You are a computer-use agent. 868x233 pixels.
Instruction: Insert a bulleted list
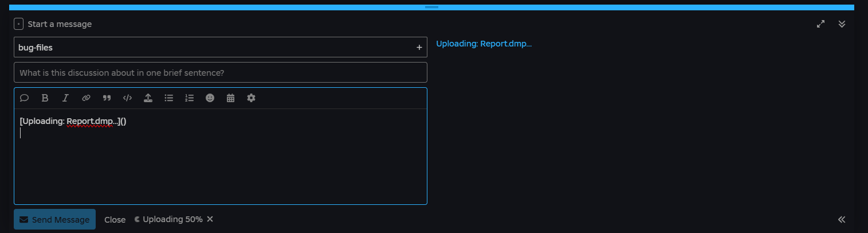pyautogui.click(x=169, y=98)
